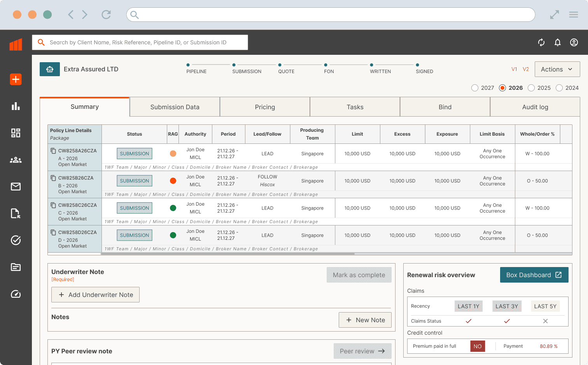The width and height of the screenshot is (588, 365).
Task: Copy policy reference CW8258C26CZA icon
Action: pos(53,205)
